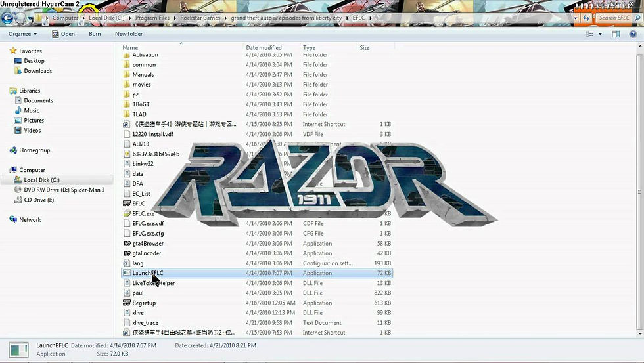
Task: Click the Change view icon
Action: click(x=590, y=34)
